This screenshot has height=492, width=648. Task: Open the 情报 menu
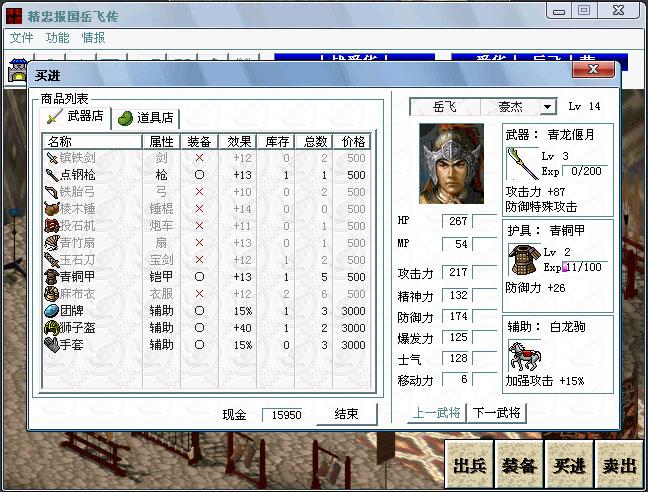(93, 38)
